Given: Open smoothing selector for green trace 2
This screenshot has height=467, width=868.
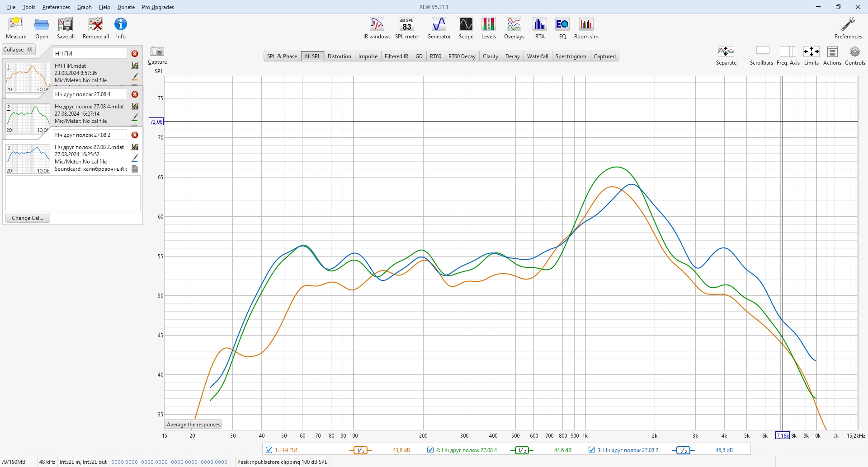Looking at the screenshot, I should point(522,450).
